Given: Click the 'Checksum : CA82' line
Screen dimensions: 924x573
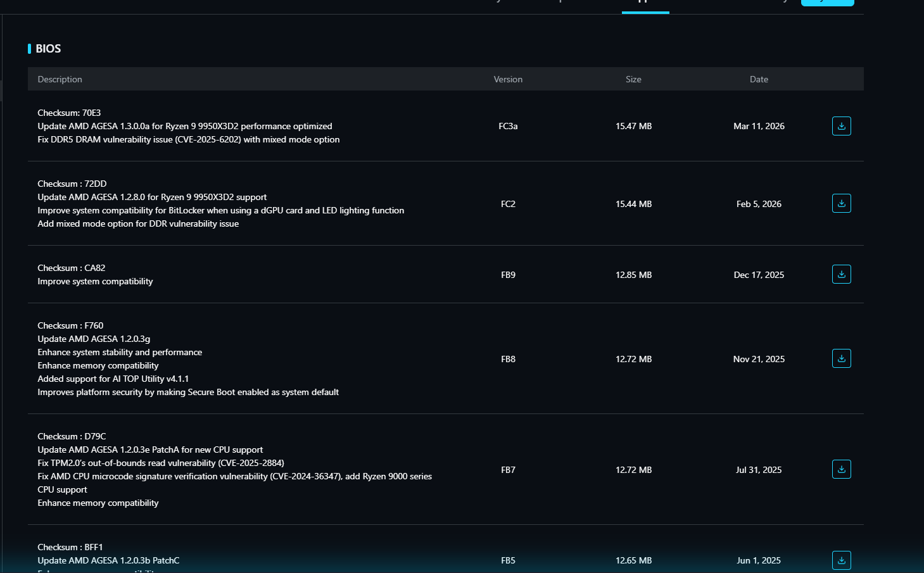Looking at the screenshot, I should coord(72,268).
